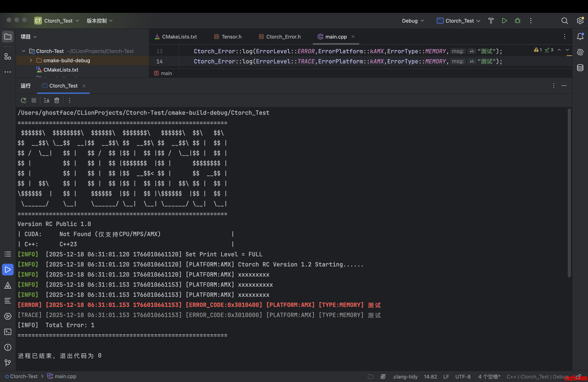Click the Debug bug icon
The image size is (588, 382).
(x=518, y=21)
